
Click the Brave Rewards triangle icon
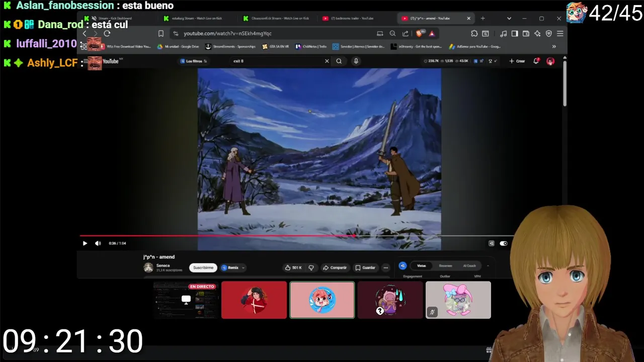point(432,34)
